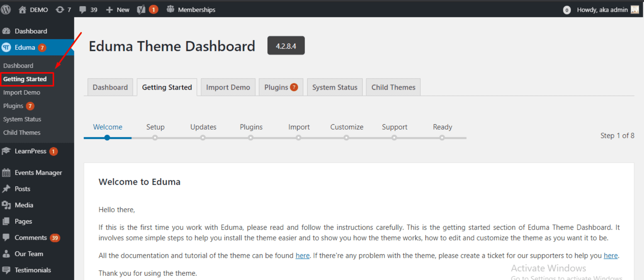
Task: Open the support ticket 'here' link
Action: pyautogui.click(x=611, y=256)
